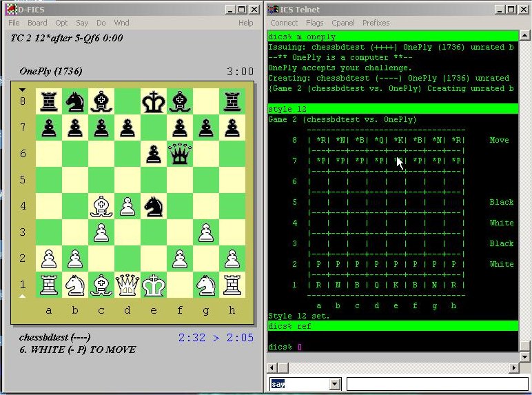Click the chessbdtest (----) player label
Screen dimensions: 532x395
tap(55, 337)
